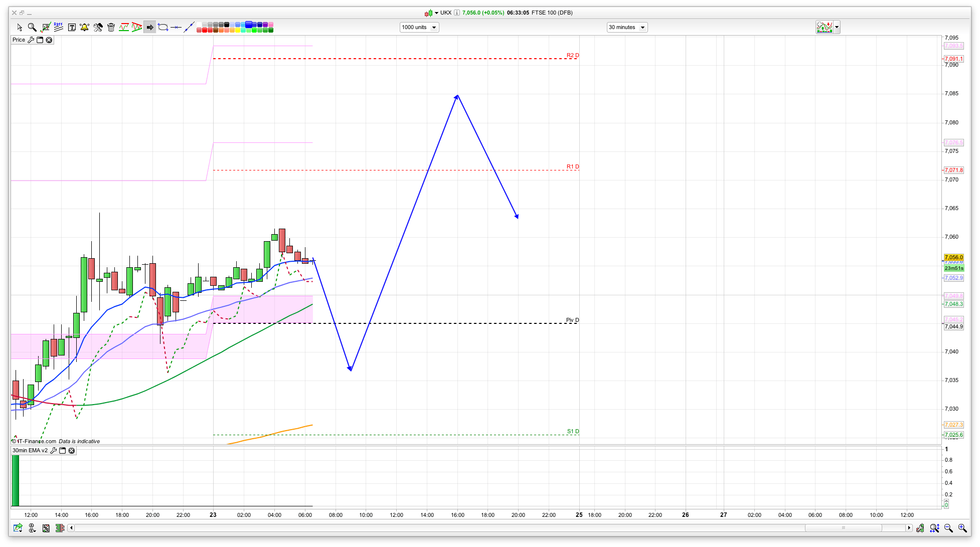Close the 30min EMA v2 indicator
The image size is (980, 547).
(72, 451)
